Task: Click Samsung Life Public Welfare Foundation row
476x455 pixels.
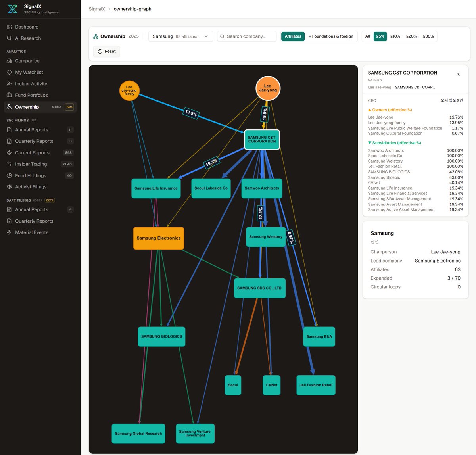Action: click(x=415, y=128)
